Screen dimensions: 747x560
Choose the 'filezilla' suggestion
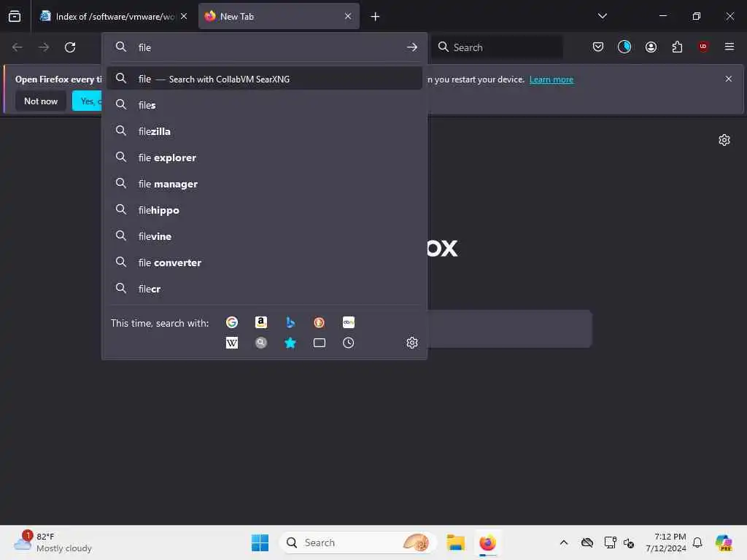(x=264, y=131)
